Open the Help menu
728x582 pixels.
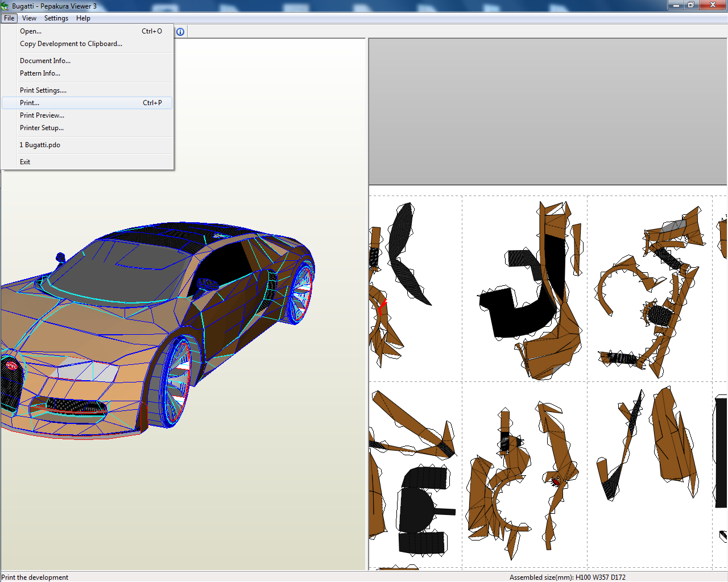coord(83,18)
